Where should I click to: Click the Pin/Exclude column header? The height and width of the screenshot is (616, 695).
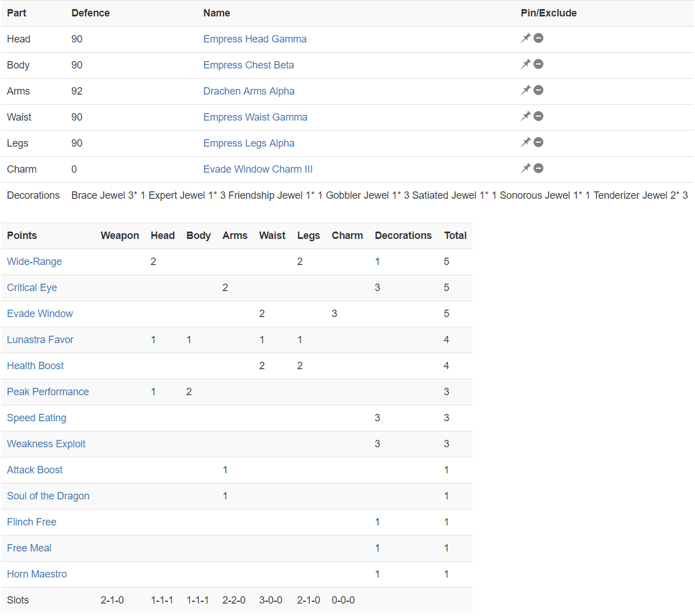tap(548, 13)
